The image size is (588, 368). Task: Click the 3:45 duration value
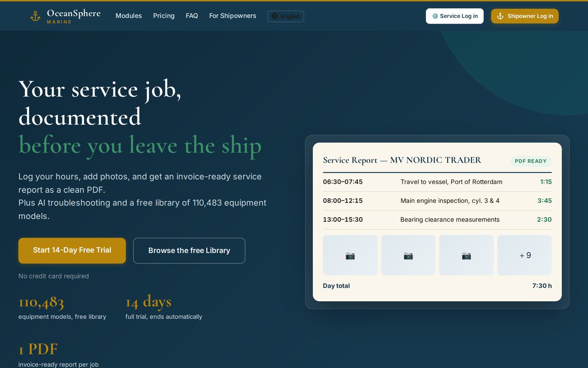click(x=544, y=201)
